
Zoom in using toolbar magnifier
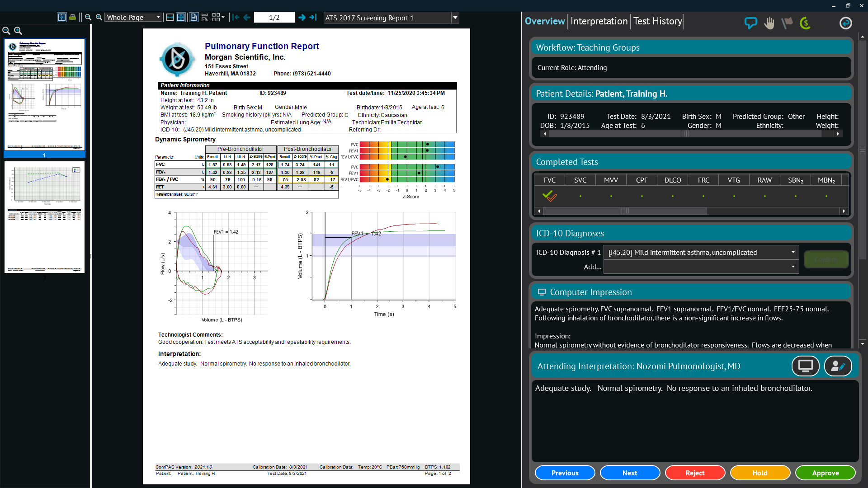(99, 17)
